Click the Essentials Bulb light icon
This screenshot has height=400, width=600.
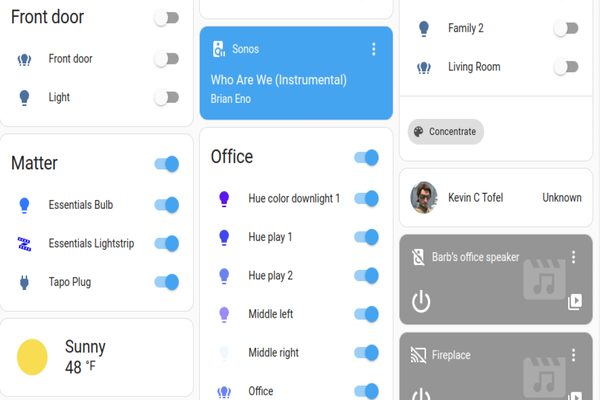25,205
